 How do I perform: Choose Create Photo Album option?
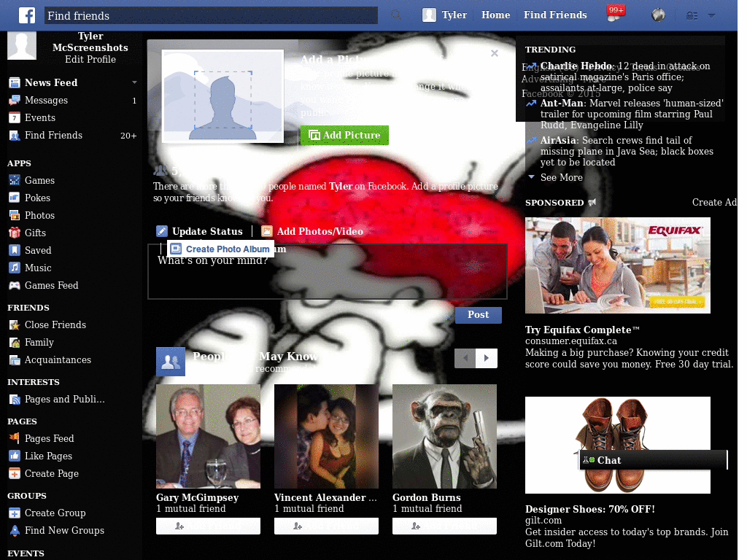coord(220,249)
